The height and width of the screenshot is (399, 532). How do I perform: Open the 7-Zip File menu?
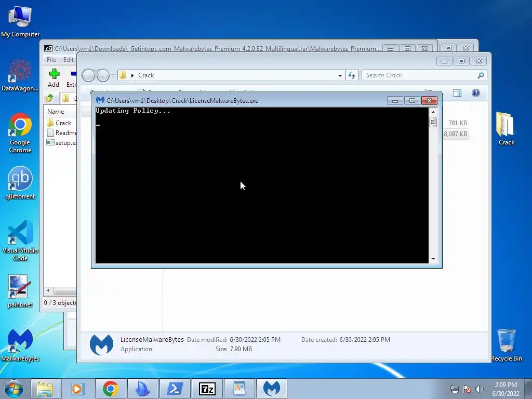(51, 59)
